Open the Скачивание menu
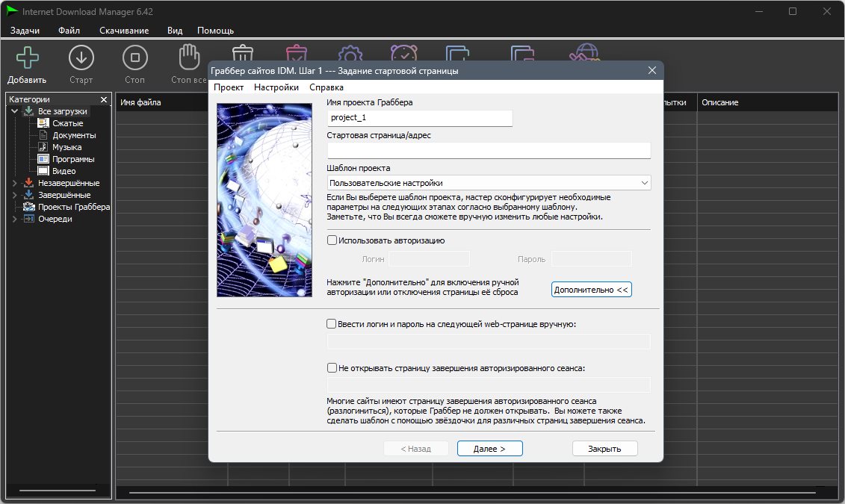Viewport: 845px width, 504px height. [124, 31]
